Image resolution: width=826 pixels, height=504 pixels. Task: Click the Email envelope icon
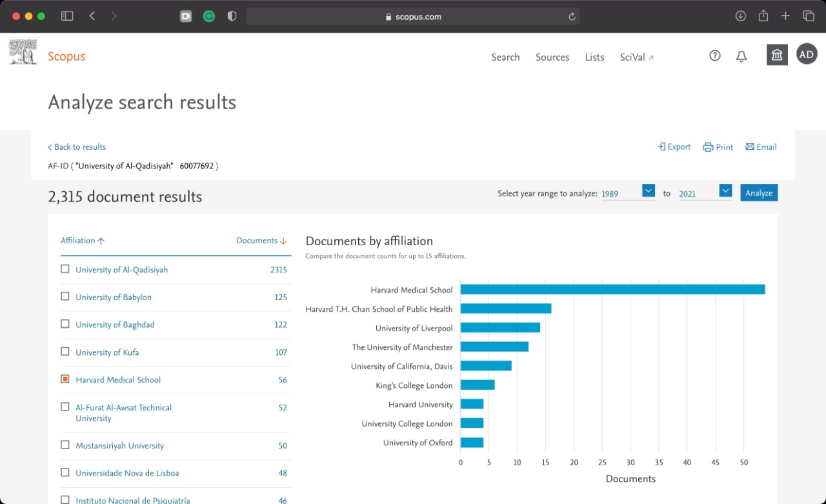coord(750,147)
